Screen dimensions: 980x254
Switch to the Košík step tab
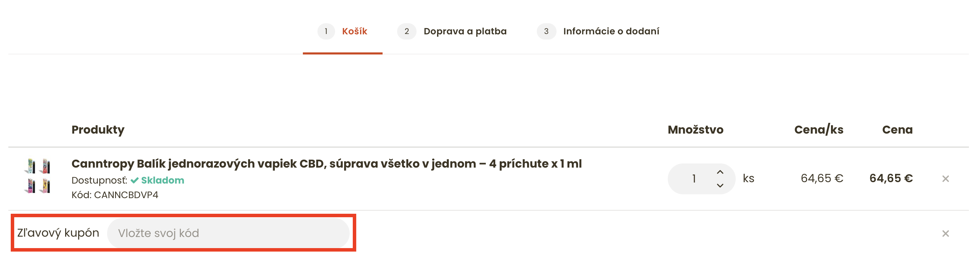pos(354,31)
